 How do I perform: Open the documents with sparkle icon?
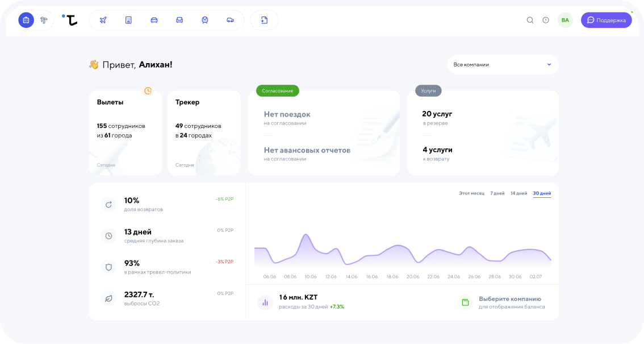pyautogui.click(x=264, y=20)
